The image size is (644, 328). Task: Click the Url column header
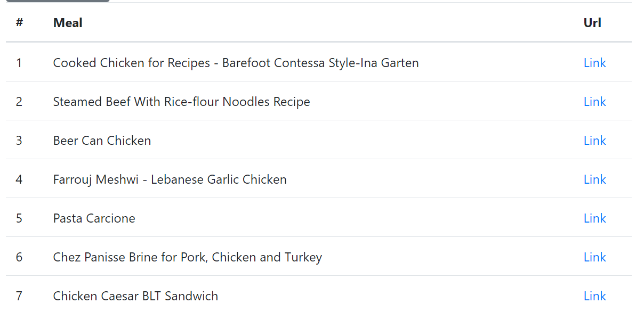[592, 23]
